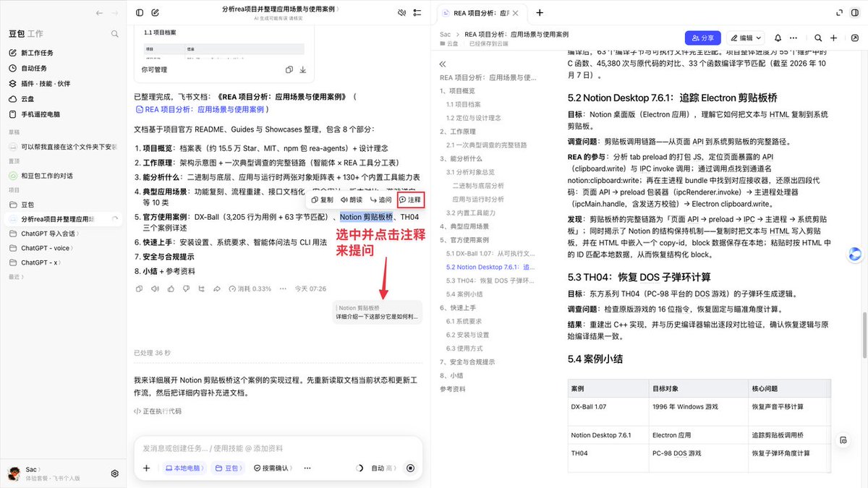This screenshot has height=488, width=868.
Task: Copy the 你可管理 document card
Action: click(x=289, y=69)
